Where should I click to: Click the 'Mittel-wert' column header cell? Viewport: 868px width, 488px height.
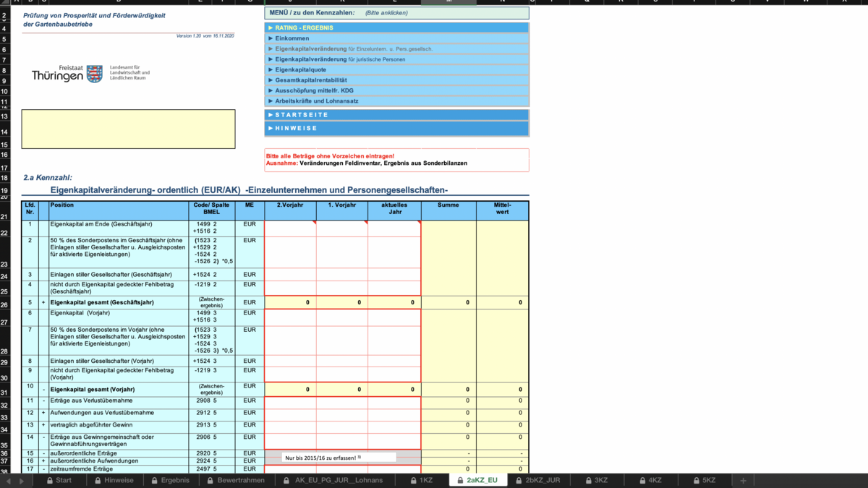503,210
